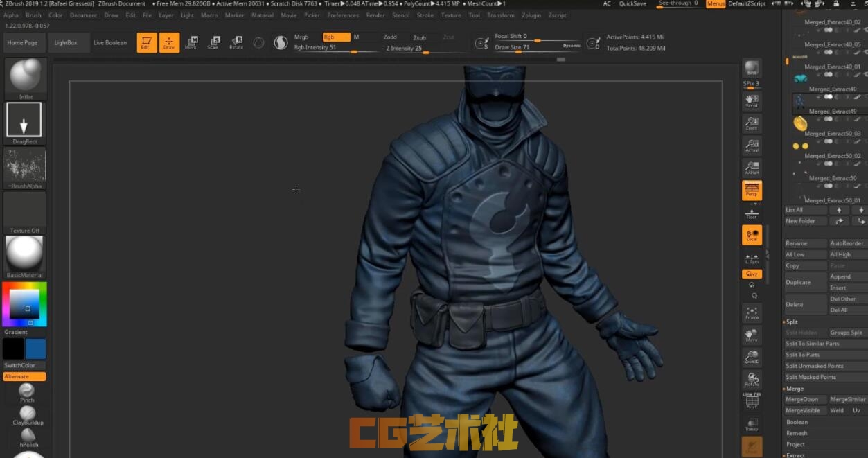
Task: Select the Scale transform tool
Action: (x=213, y=43)
